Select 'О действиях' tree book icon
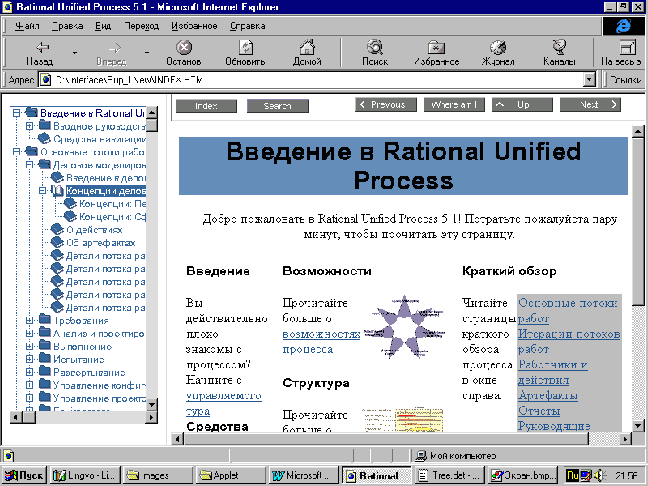 [x=57, y=229]
